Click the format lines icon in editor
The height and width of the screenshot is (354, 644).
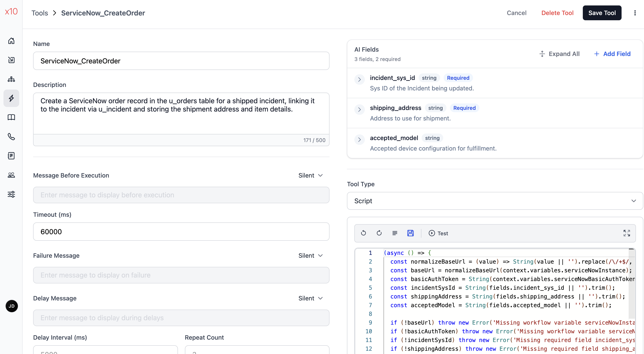click(395, 233)
